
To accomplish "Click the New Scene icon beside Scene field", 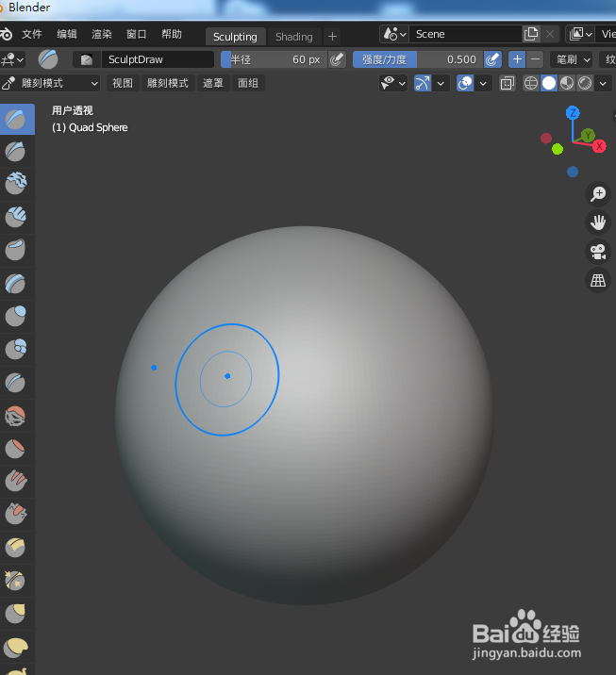I will point(531,34).
